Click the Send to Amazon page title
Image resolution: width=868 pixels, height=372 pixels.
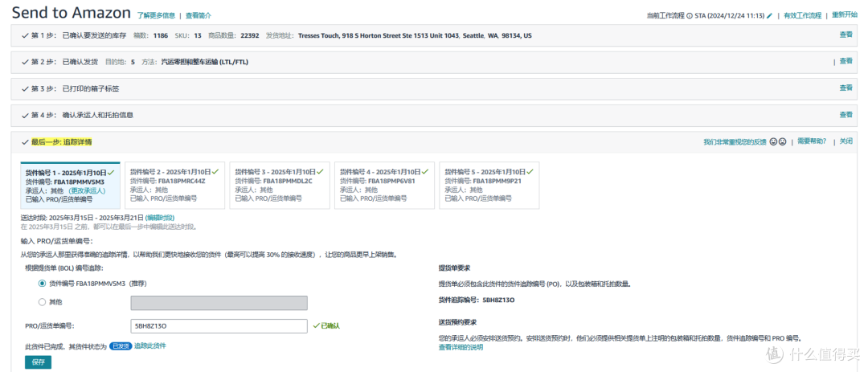click(x=72, y=12)
